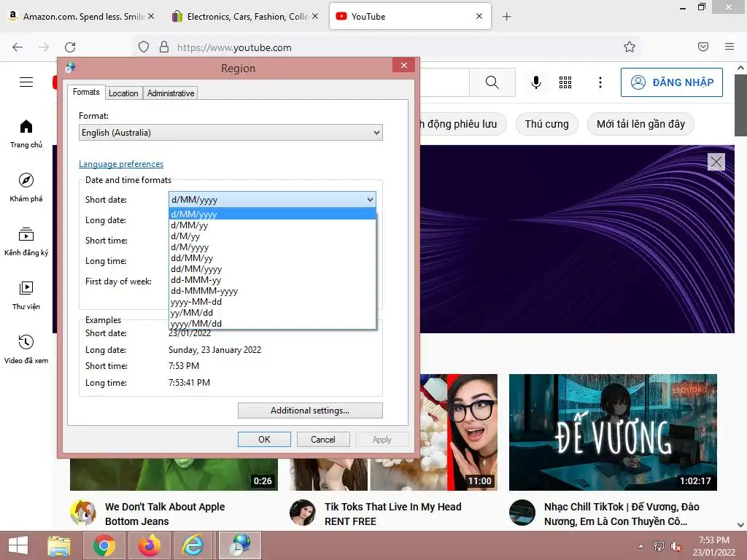Open Windows Start button

tap(18, 545)
